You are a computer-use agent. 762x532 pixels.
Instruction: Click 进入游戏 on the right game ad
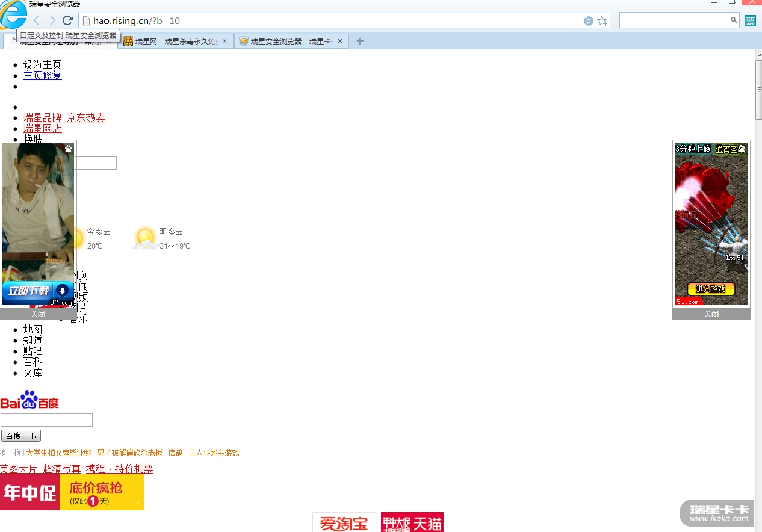click(711, 289)
